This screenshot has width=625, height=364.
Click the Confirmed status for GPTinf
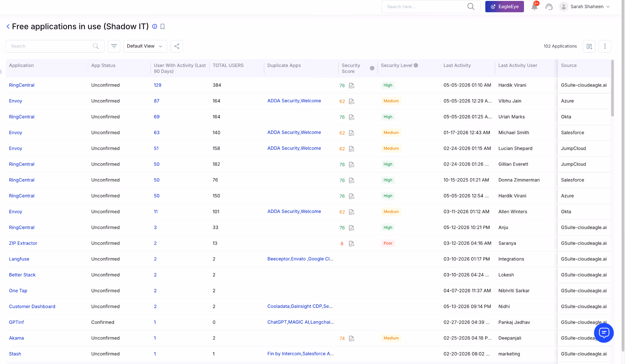click(x=103, y=322)
